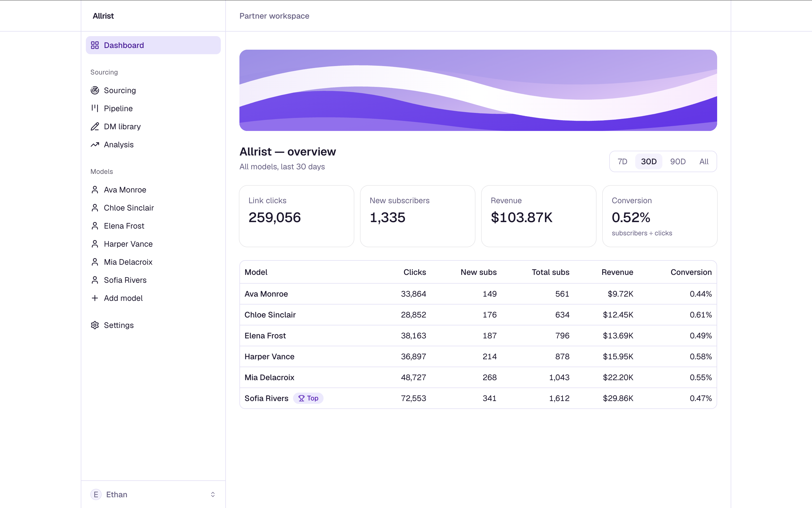This screenshot has width=812, height=508.
Task: Click the person icon beside Sofia Rivers
Action: click(95, 280)
